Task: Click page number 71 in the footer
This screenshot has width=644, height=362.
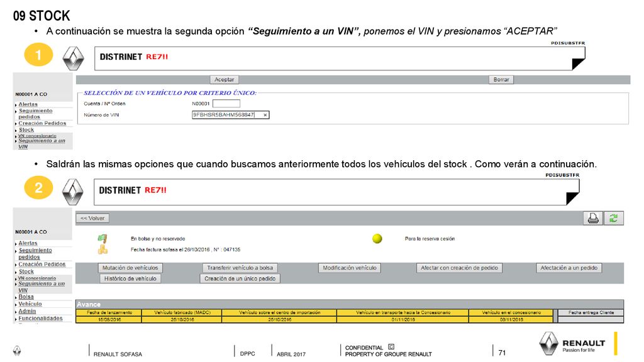Action: pos(502,353)
